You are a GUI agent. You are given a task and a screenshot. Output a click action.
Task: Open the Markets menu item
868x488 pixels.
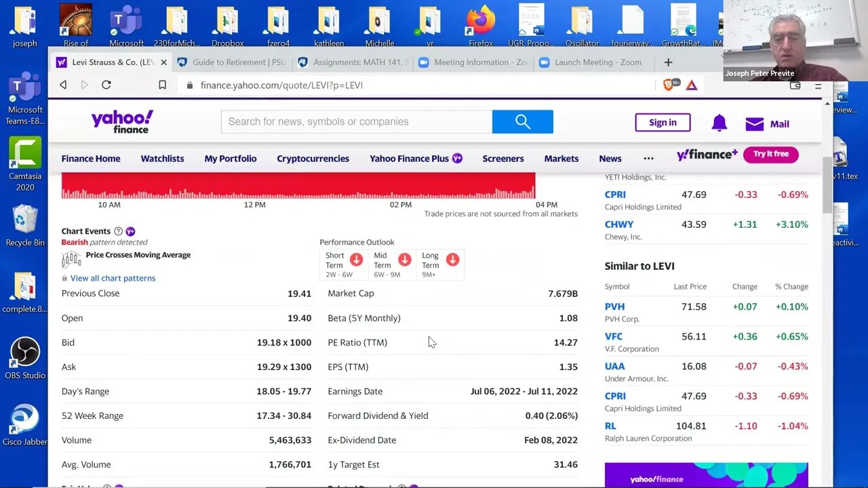tap(561, 159)
